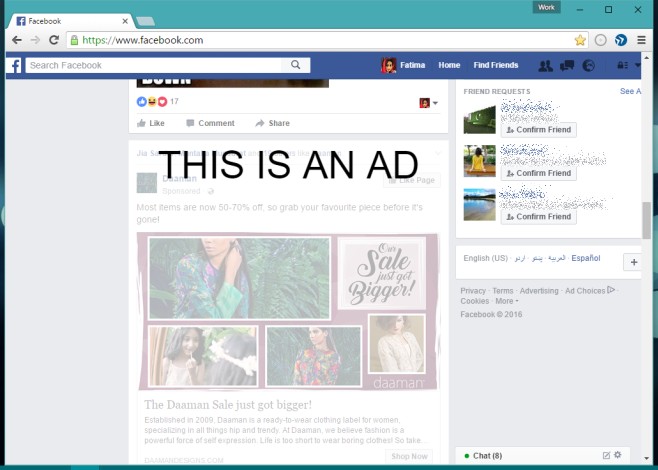Click second friend request yellow-shirt thumbnail
This screenshot has width=658, height=470.
click(479, 161)
